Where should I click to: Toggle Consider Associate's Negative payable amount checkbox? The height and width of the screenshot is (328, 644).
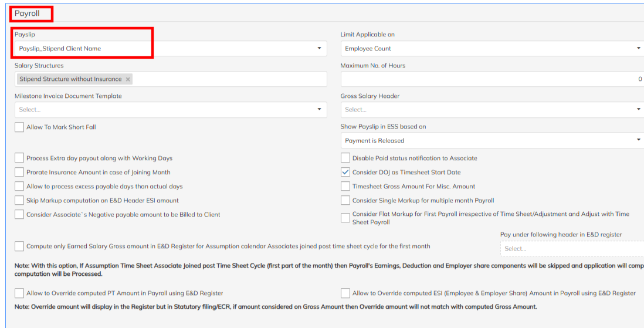pos(20,215)
